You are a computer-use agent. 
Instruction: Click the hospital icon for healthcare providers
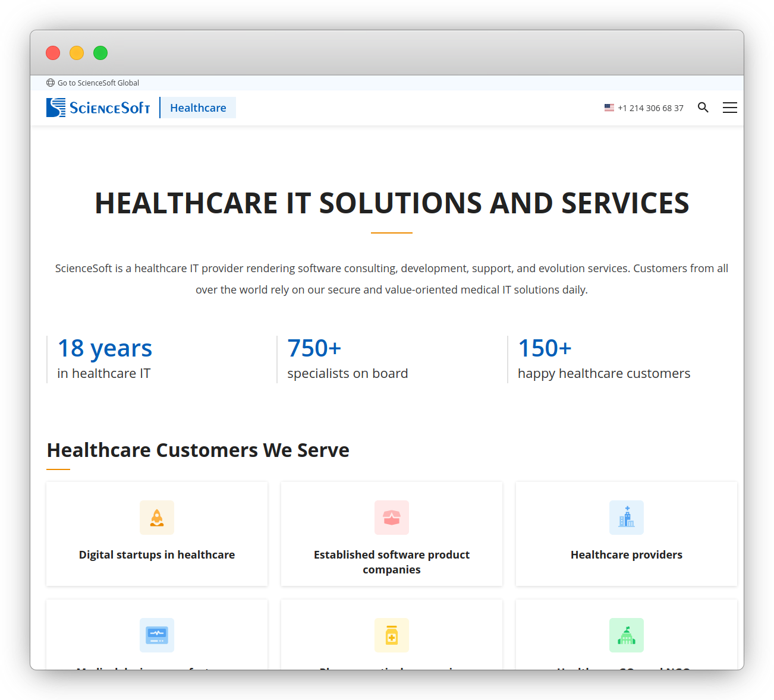click(x=627, y=518)
